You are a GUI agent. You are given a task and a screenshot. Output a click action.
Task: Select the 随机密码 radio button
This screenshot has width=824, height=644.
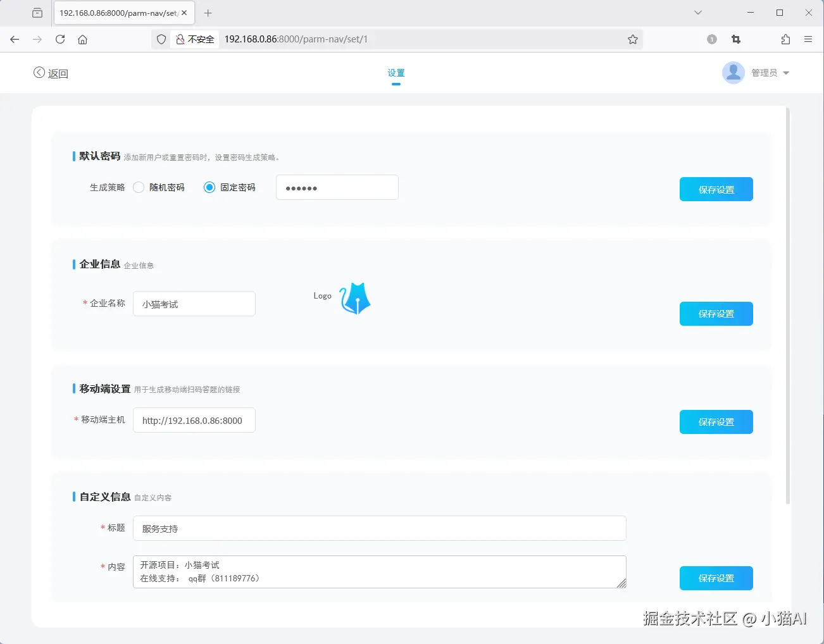138,187
